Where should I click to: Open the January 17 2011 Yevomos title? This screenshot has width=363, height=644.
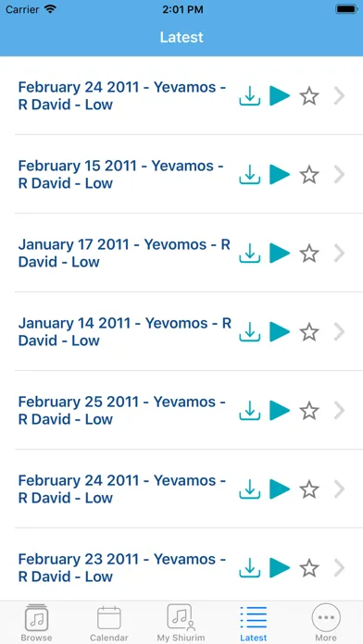pos(124,253)
